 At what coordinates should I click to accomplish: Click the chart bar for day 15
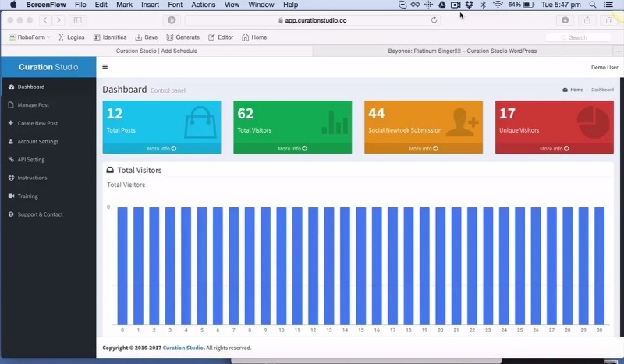point(361,266)
